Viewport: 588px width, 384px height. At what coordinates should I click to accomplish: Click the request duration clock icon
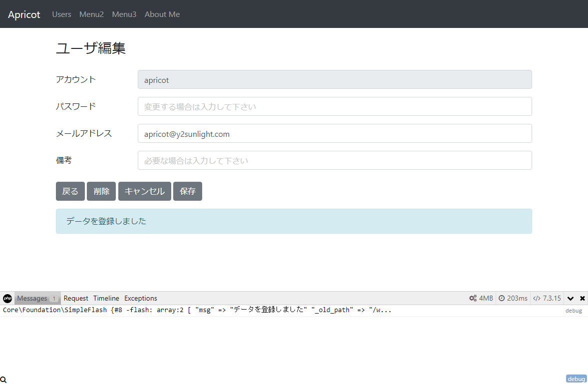(x=502, y=298)
